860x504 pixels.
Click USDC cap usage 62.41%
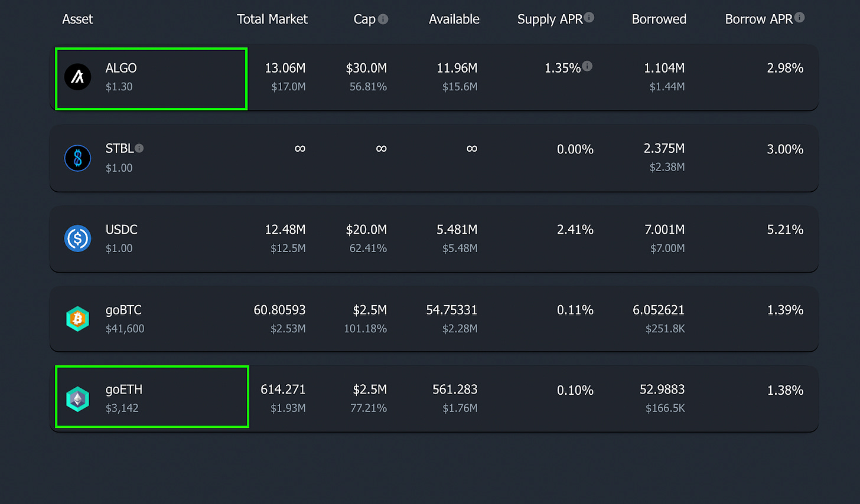(x=368, y=248)
